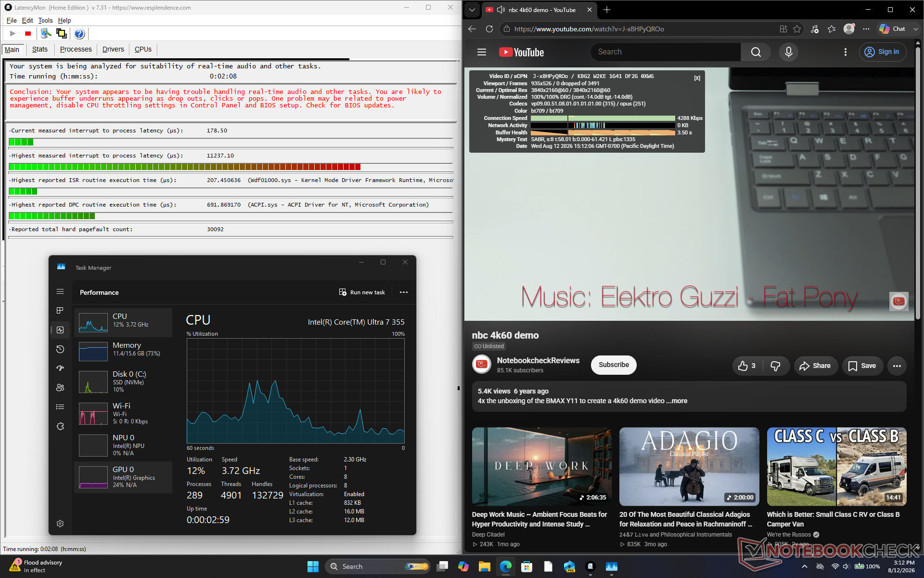Open the Services icon in Task Manager
Screen dimensions: 924x578
tap(60, 426)
